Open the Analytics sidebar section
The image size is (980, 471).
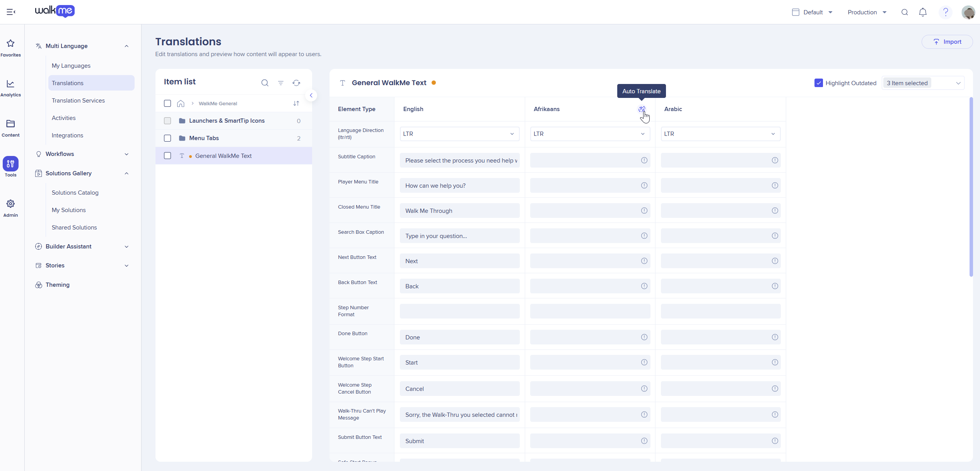coord(10,88)
